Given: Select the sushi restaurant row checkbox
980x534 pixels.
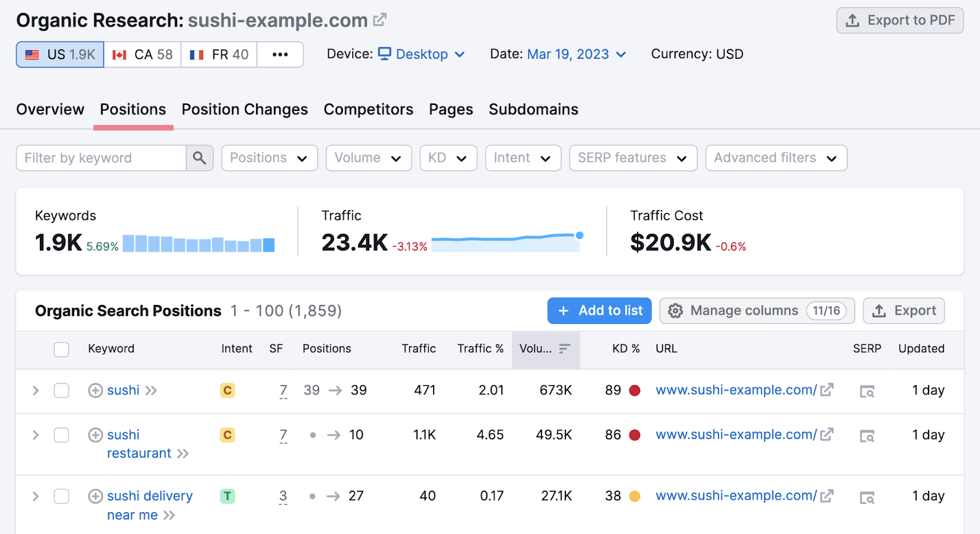Looking at the screenshot, I should coord(61,435).
